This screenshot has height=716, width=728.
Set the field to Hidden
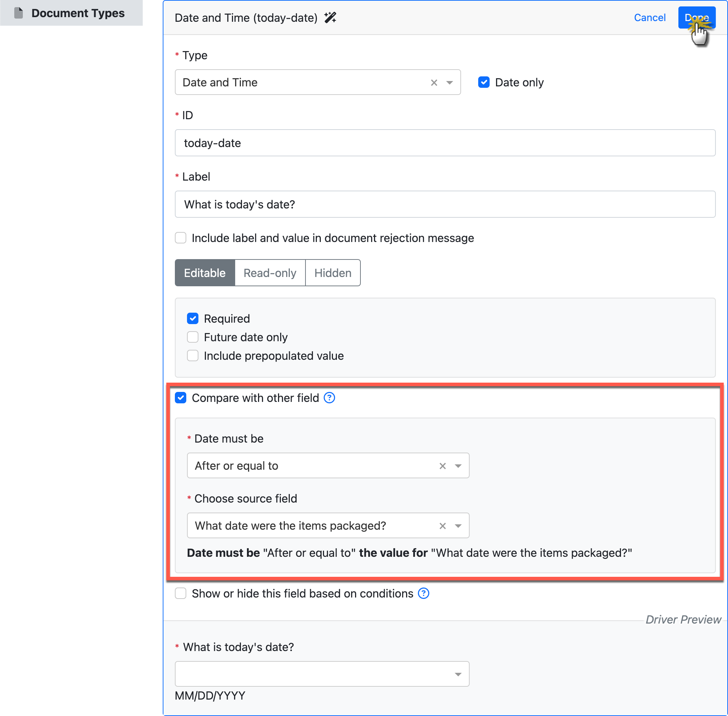333,273
